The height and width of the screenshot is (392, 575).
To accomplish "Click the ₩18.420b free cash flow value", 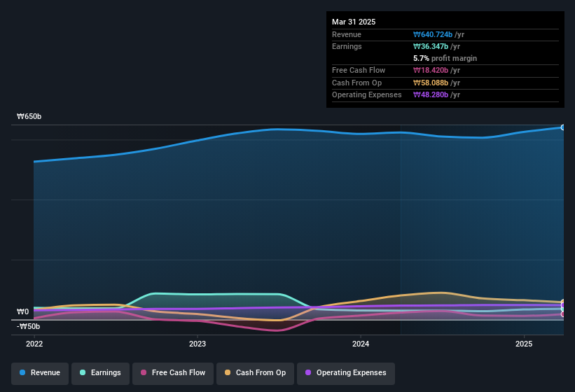I will [x=431, y=70].
